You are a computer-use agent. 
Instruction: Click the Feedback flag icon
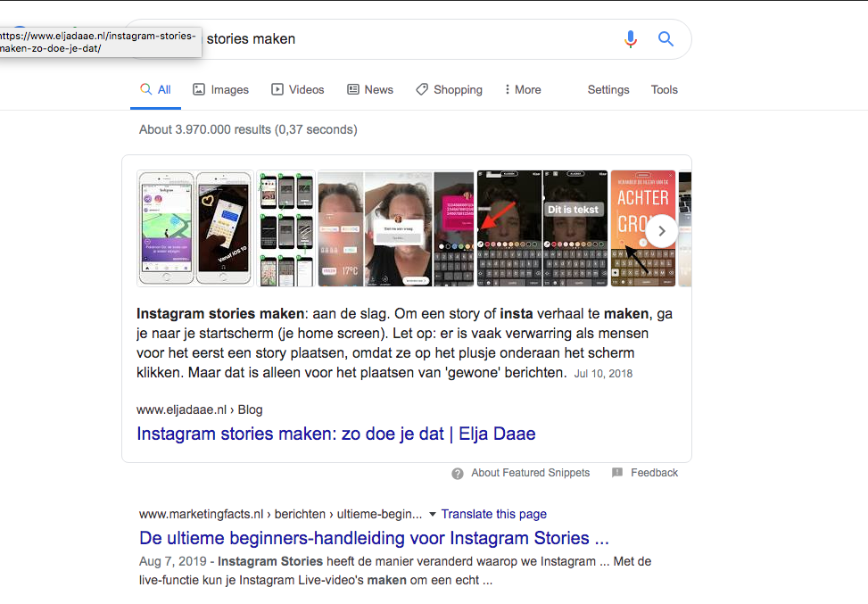617,472
